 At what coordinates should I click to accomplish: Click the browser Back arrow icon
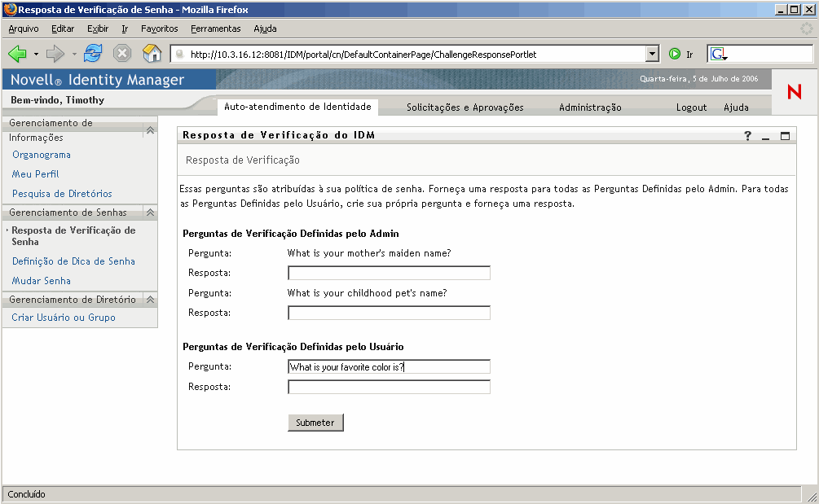pyautogui.click(x=17, y=54)
